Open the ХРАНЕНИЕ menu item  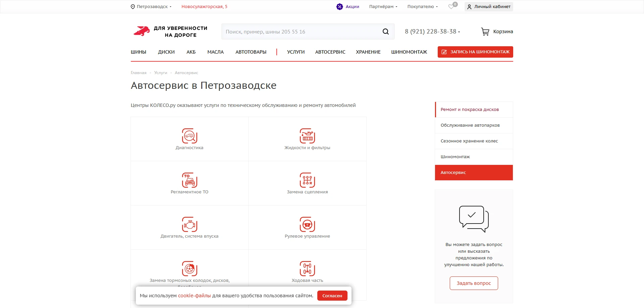click(368, 52)
